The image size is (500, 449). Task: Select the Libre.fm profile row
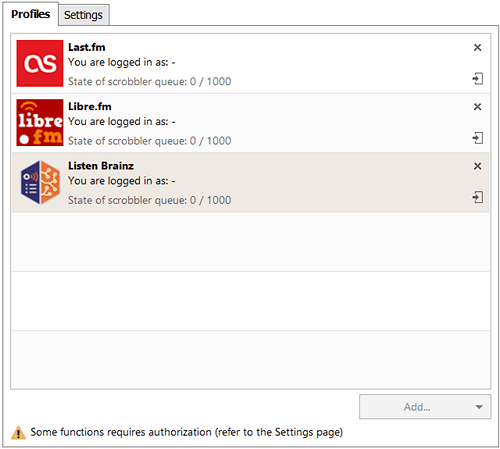pos(251,123)
